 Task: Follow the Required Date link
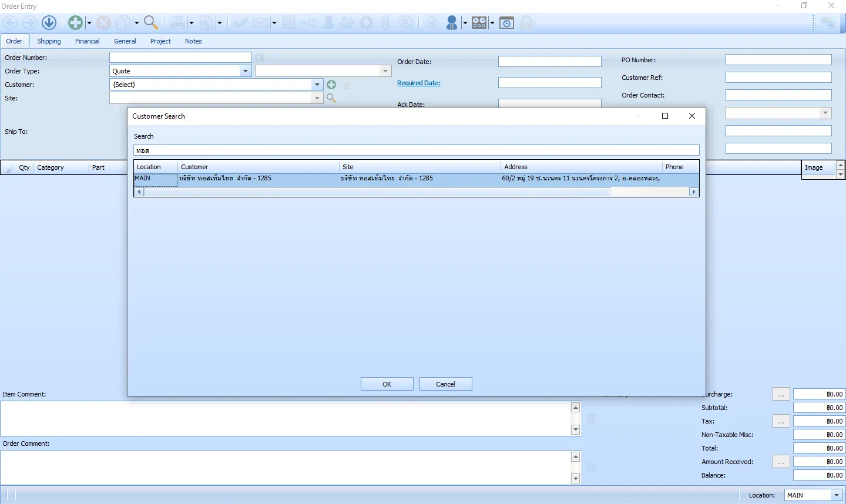pos(419,83)
